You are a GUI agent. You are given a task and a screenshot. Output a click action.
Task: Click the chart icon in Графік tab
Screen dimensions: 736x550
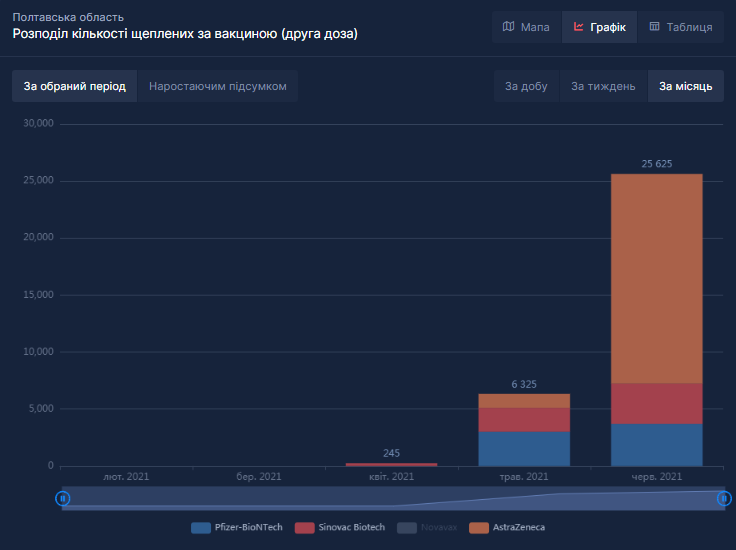[x=578, y=27]
